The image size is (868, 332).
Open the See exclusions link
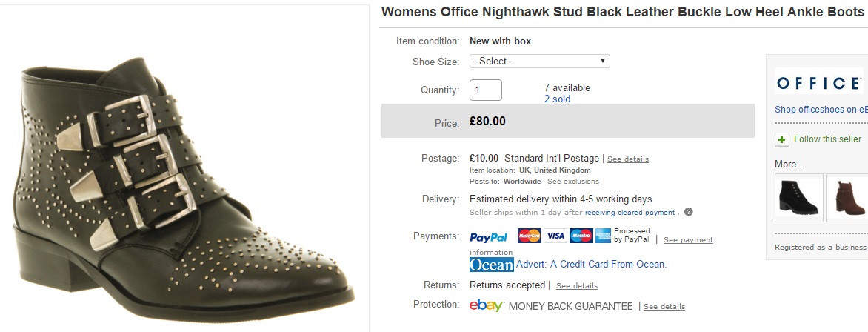coord(572,182)
